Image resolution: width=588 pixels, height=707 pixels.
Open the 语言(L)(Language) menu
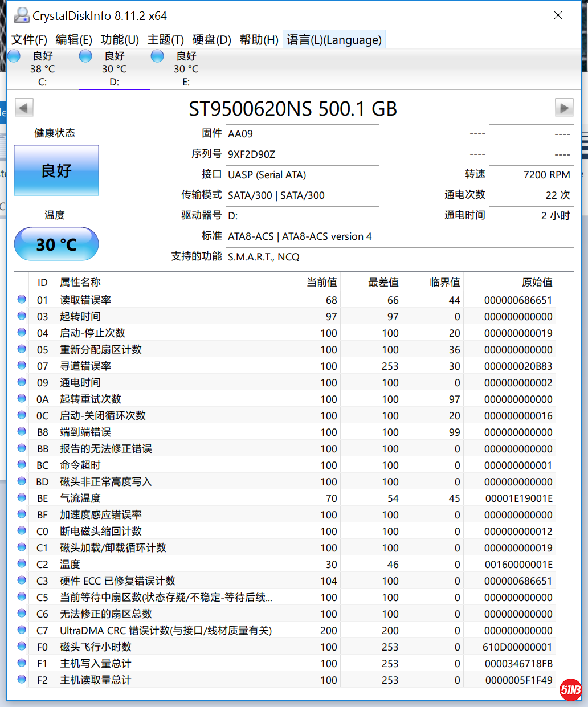pyautogui.click(x=334, y=40)
